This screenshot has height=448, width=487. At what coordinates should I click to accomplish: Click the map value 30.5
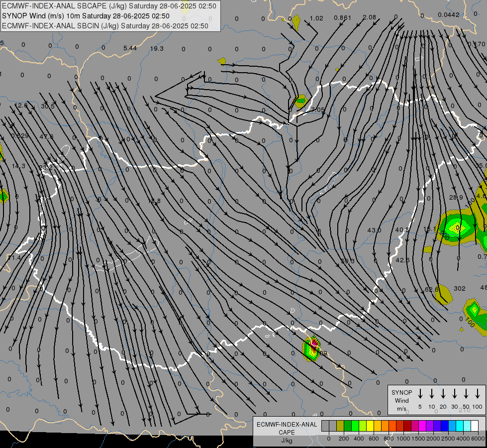point(48,107)
